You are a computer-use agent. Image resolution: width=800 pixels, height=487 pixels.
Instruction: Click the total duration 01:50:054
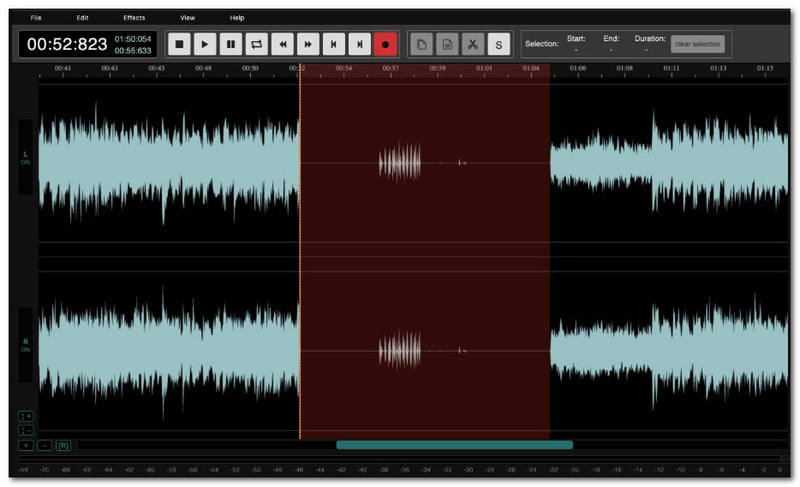[133, 39]
